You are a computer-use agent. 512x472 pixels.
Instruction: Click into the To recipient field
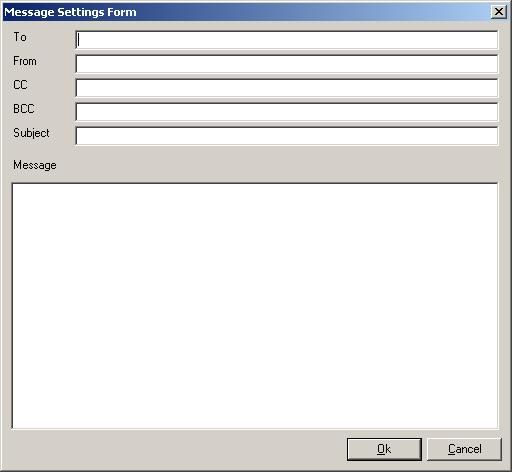287,40
